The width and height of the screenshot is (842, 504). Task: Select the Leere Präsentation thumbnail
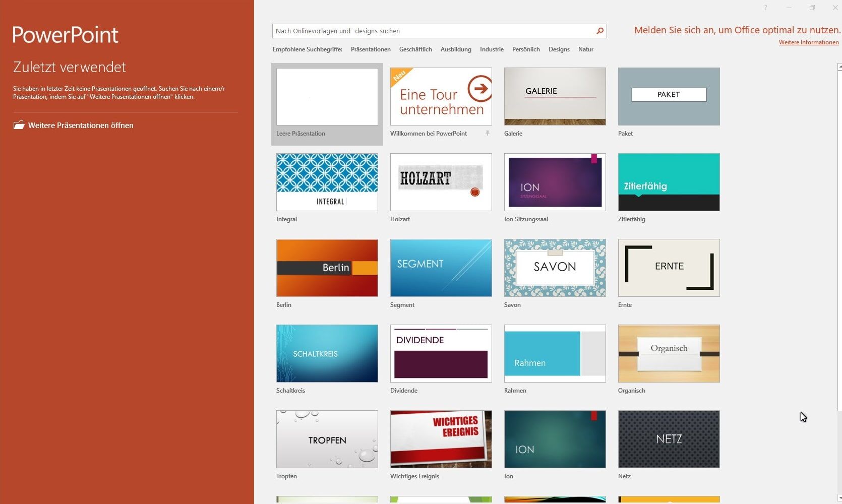tap(327, 97)
